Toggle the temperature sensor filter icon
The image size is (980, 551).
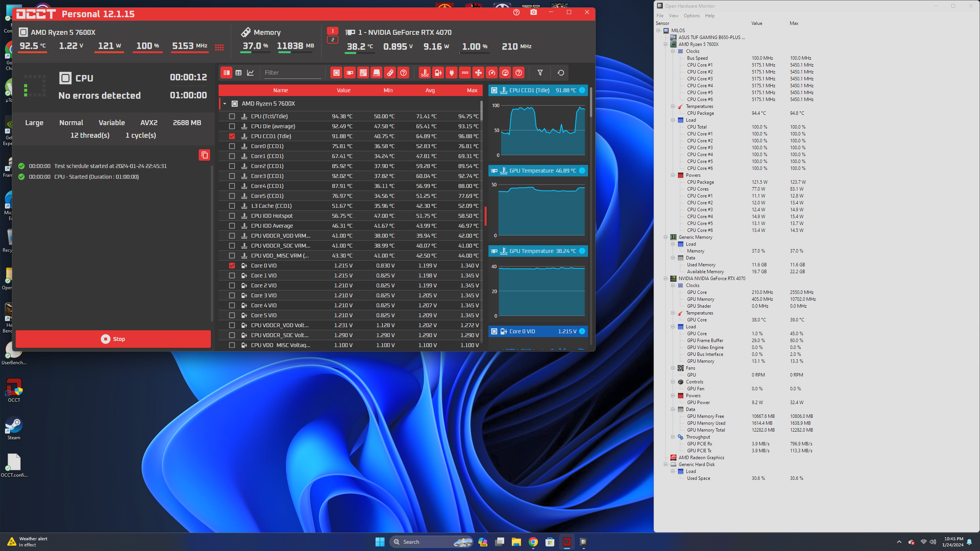(425, 73)
